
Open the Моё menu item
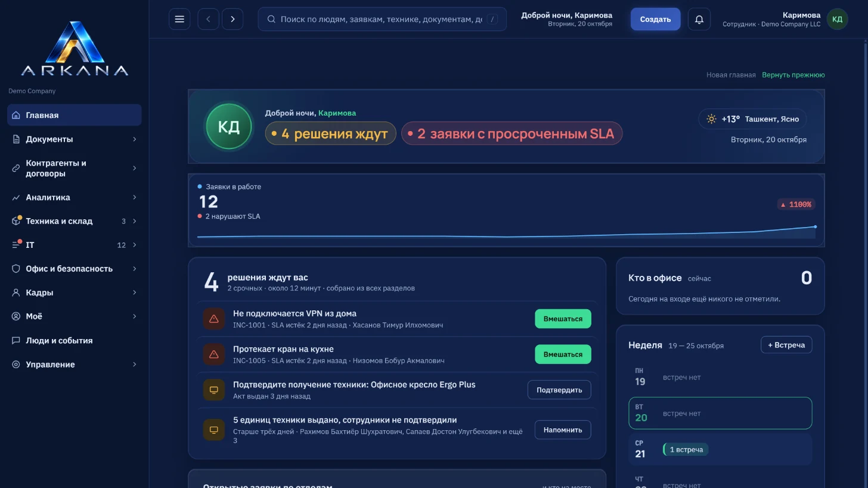point(75,316)
